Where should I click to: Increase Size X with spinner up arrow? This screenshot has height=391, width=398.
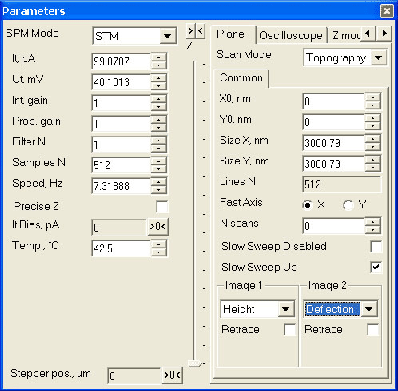pos(373,139)
